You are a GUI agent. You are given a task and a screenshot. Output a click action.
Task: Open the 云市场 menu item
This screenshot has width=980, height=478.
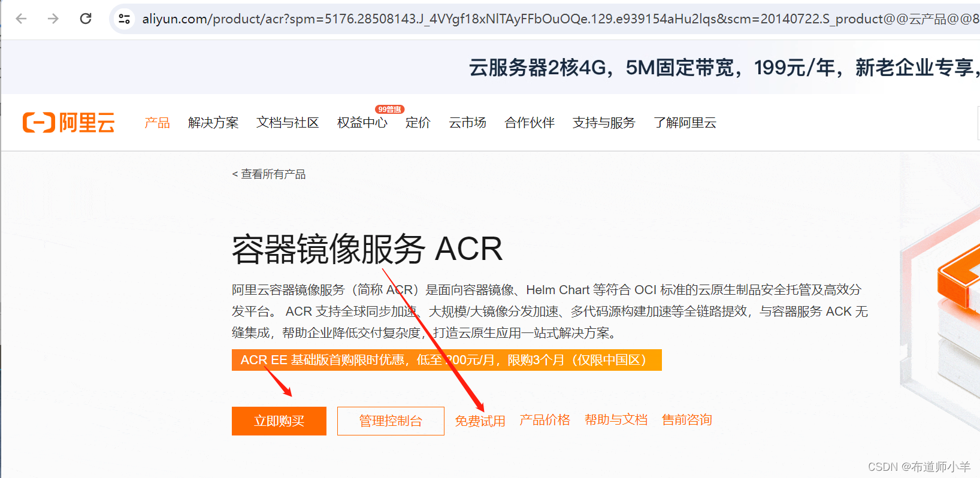click(x=468, y=123)
